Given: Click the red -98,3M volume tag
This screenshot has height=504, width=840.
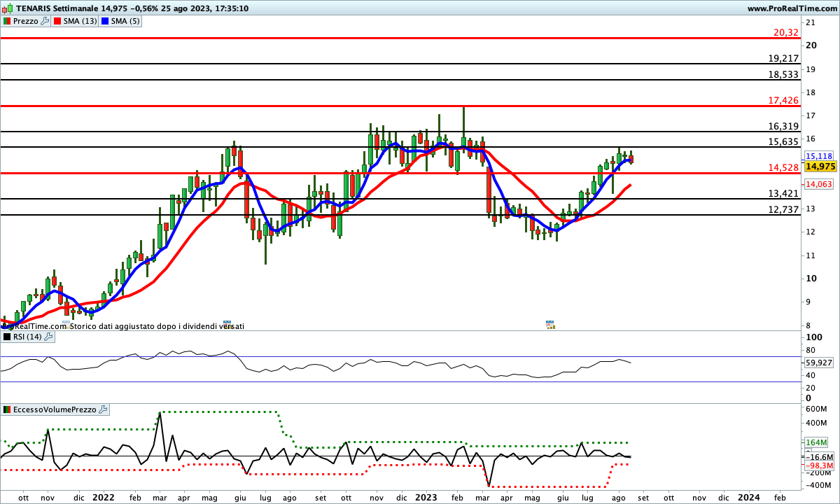Looking at the screenshot, I should [818, 465].
